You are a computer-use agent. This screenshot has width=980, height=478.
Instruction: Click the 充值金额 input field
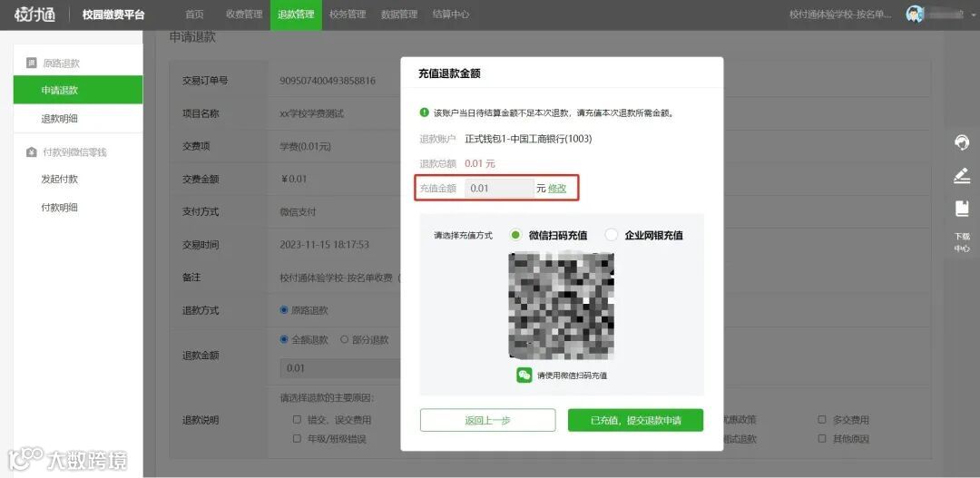[x=499, y=188]
